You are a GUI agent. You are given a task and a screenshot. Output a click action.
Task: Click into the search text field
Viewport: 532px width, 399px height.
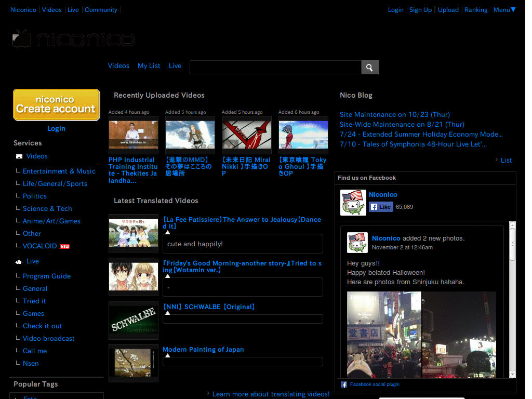275,68
